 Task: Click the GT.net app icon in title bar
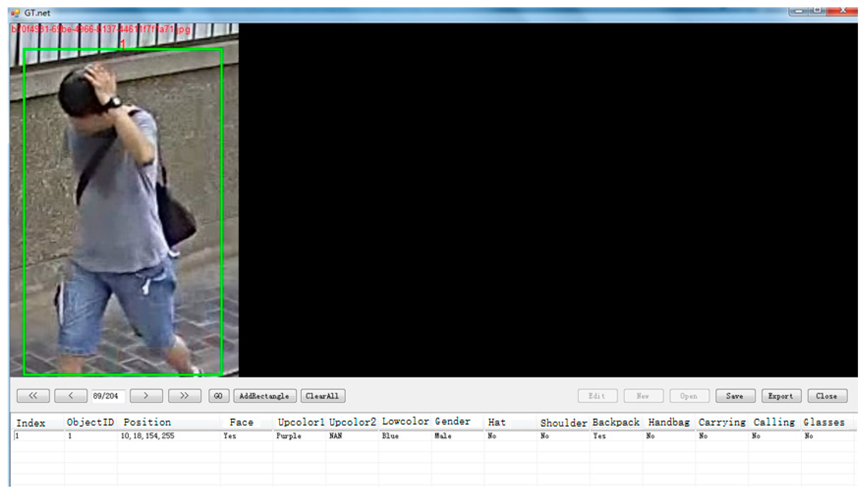pos(15,13)
